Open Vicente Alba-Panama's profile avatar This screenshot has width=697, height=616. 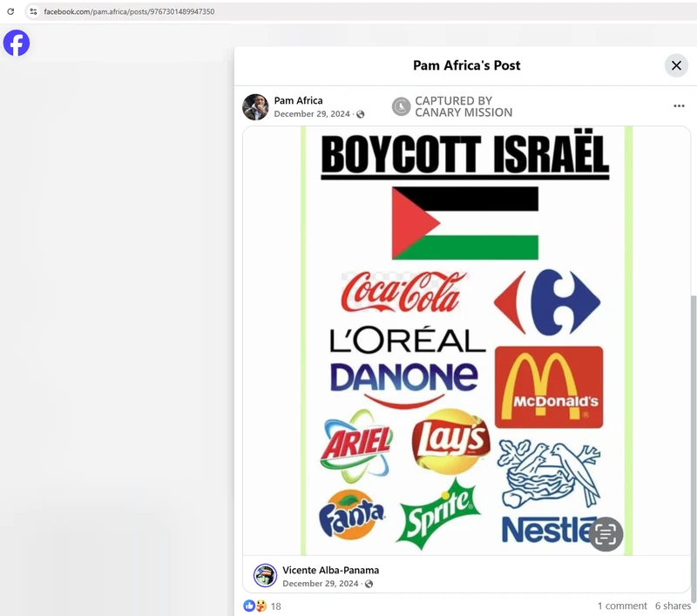coord(265,576)
